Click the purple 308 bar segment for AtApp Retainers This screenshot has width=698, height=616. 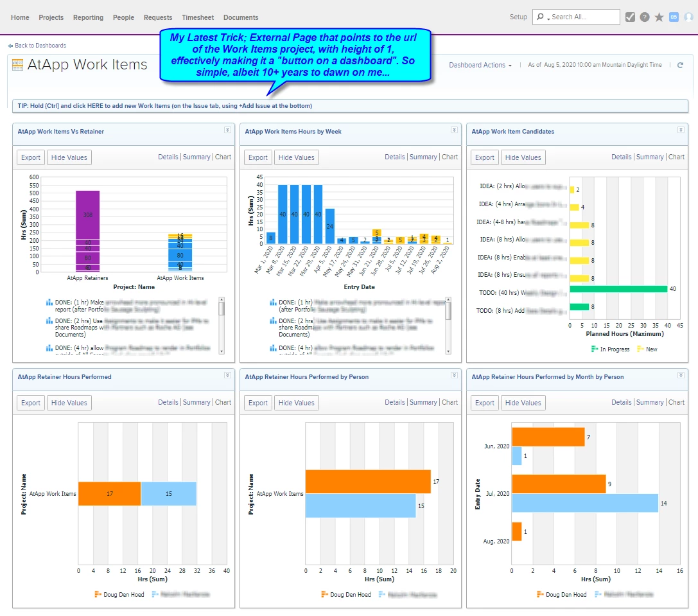pos(88,215)
